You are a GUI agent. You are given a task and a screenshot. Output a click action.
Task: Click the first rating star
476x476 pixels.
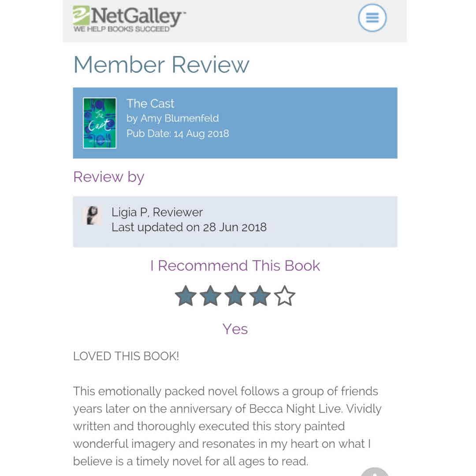point(186,296)
